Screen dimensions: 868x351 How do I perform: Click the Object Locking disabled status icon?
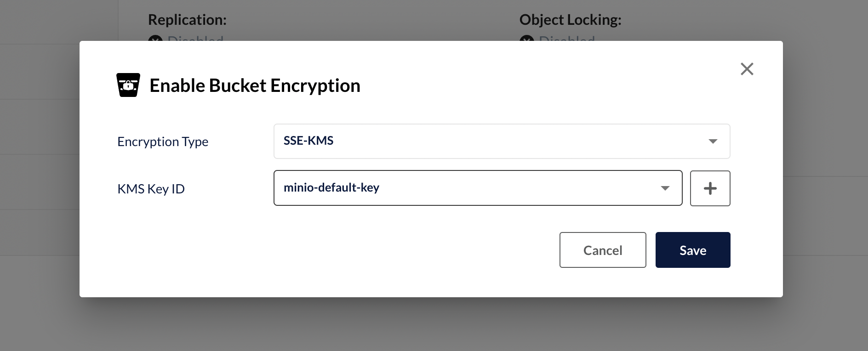pos(526,39)
